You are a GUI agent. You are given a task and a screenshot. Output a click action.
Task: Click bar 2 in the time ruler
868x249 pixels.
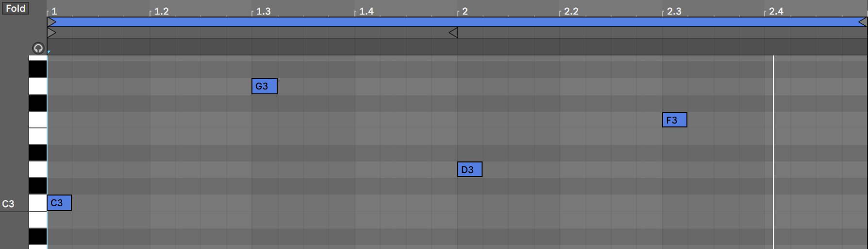click(x=465, y=11)
